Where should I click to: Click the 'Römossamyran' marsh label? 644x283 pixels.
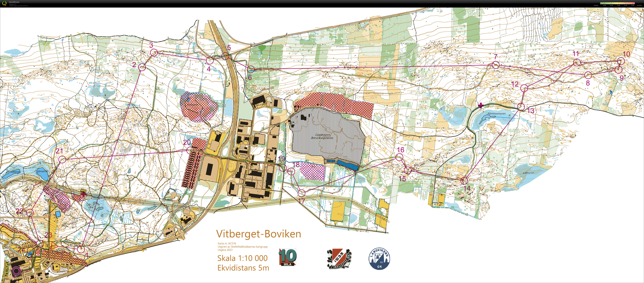(x=497, y=114)
